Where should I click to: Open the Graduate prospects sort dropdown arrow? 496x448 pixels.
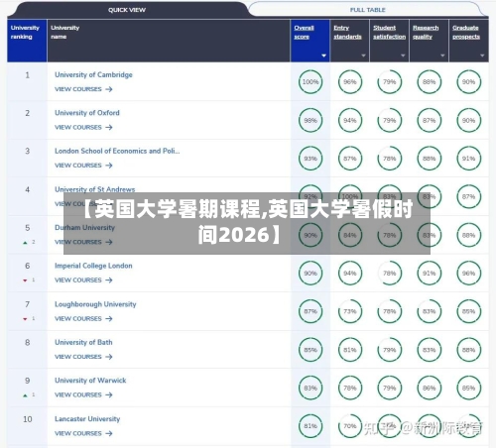(x=482, y=56)
